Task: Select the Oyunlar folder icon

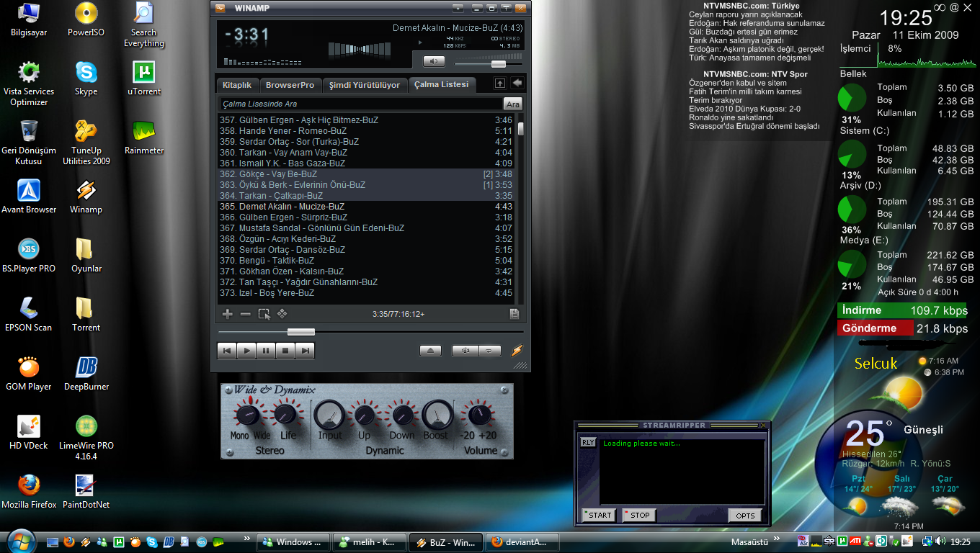Action: click(86, 256)
